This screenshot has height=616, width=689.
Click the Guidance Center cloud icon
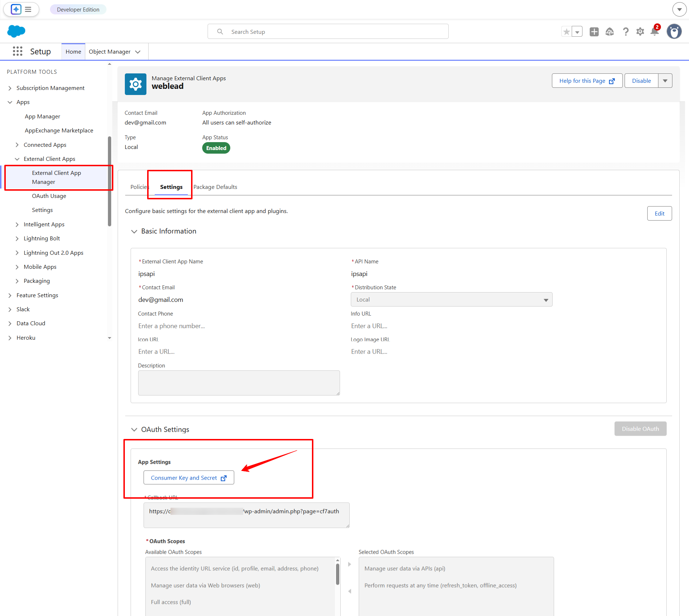click(609, 32)
